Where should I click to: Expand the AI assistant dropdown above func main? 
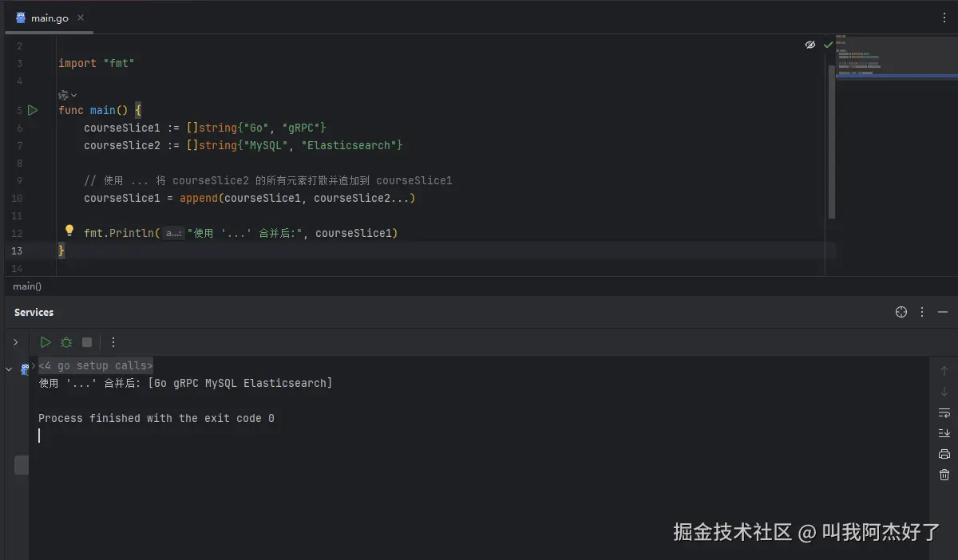[x=68, y=95]
